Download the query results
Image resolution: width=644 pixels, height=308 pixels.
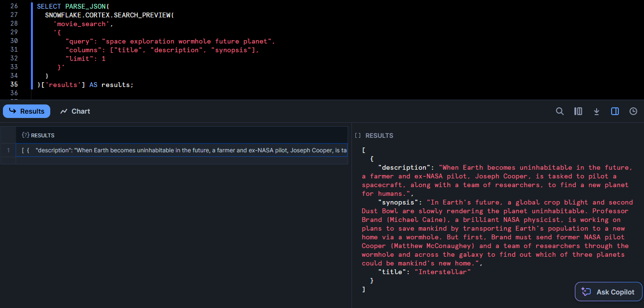pos(596,111)
